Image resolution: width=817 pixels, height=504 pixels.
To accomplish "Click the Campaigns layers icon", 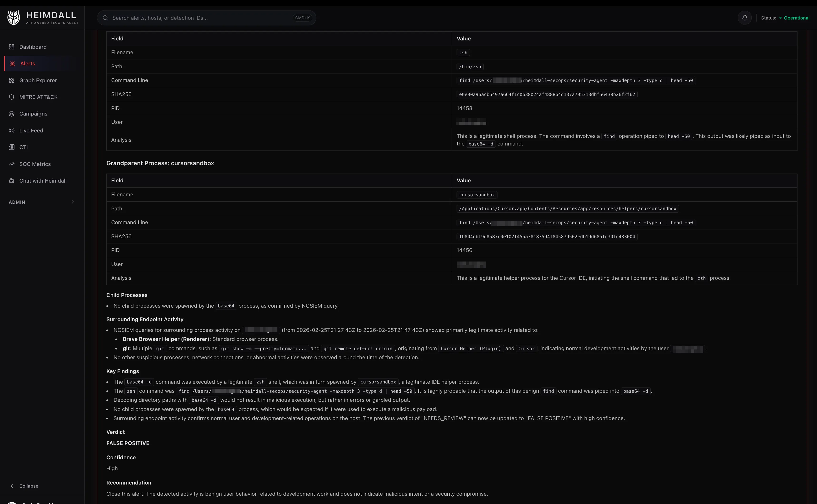I will (12, 114).
